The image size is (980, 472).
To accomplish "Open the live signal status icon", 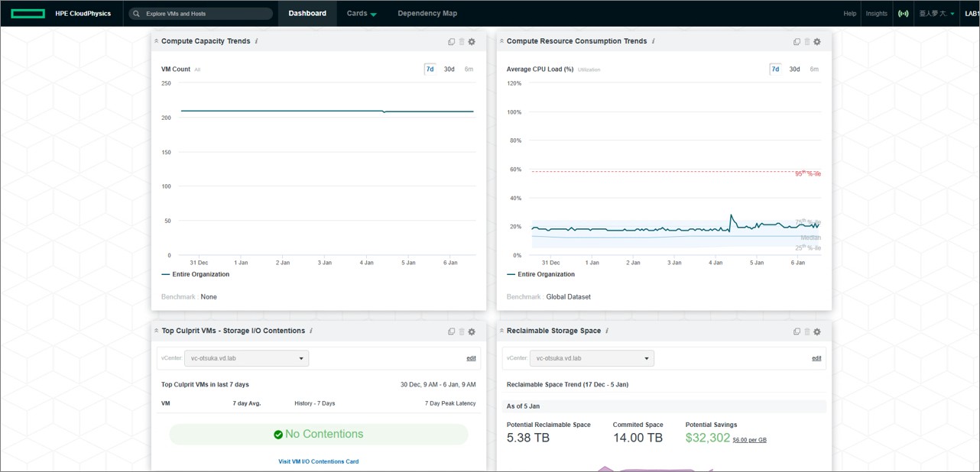I will 903,14.
